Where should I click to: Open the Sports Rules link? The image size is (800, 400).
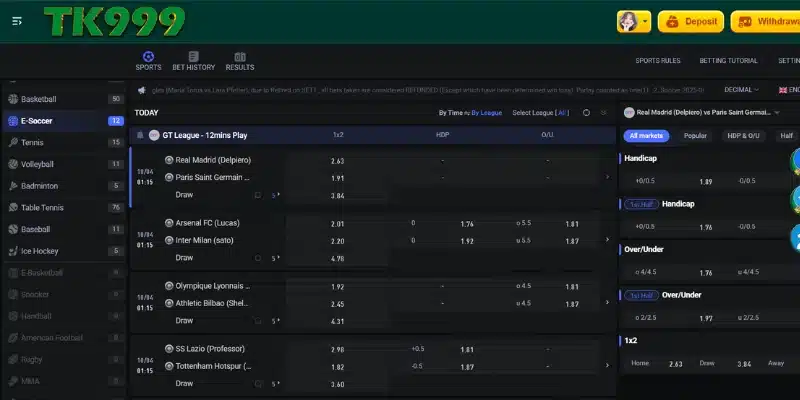click(x=658, y=61)
